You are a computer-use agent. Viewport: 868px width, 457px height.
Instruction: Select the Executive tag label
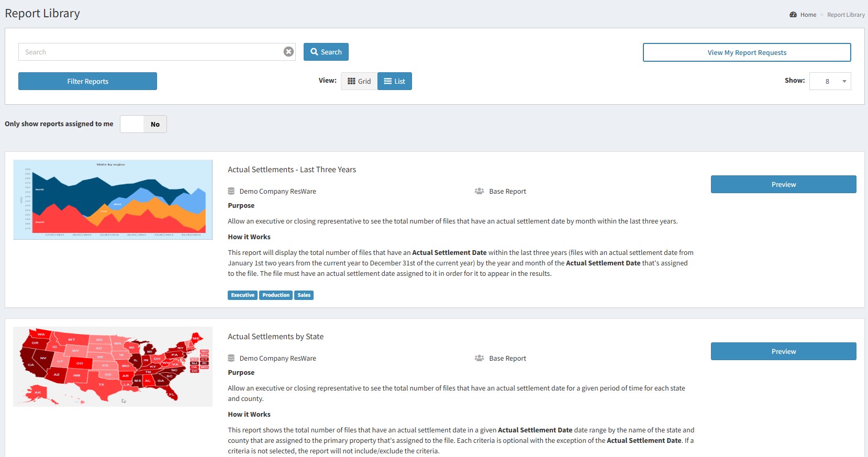click(x=242, y=295)
